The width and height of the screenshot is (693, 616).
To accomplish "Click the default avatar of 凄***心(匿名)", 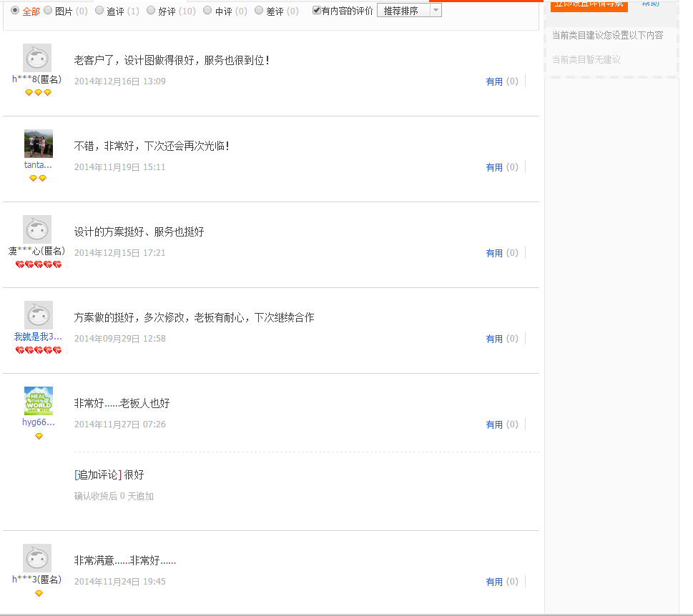I will click(x=37, y=229).
